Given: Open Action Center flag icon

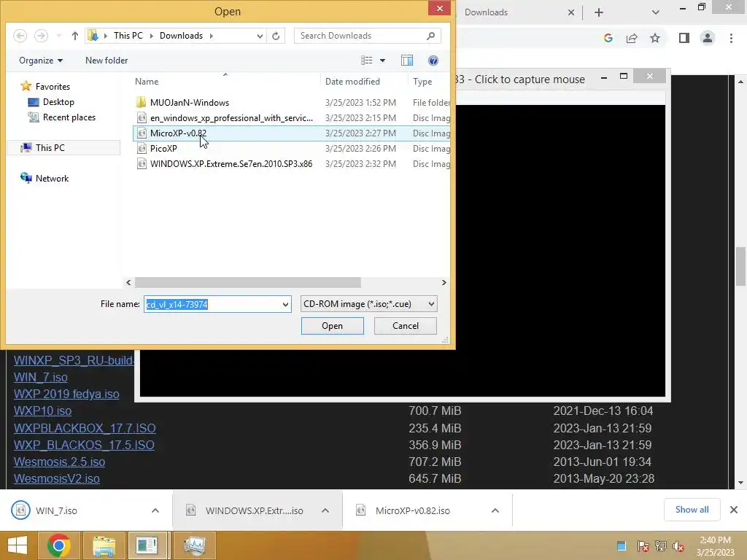Looking at the screenshot, I should pos(643,545).
